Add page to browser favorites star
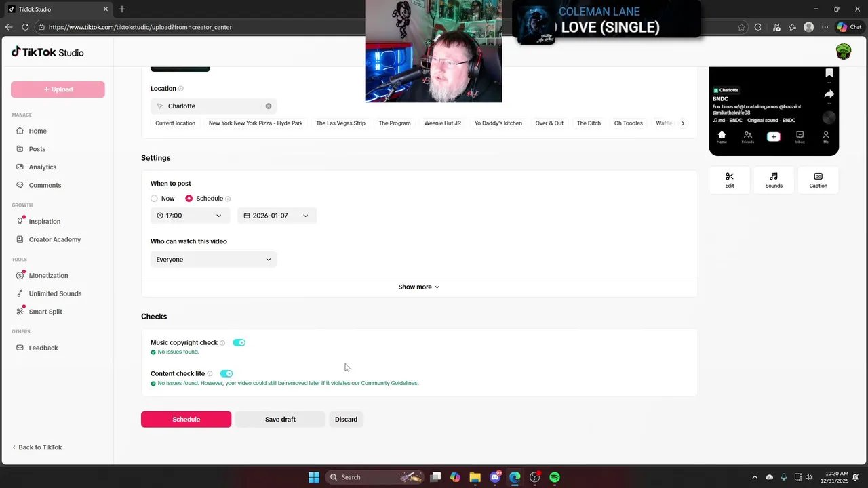This screenshot has width=868, height=488. point(741,27)
